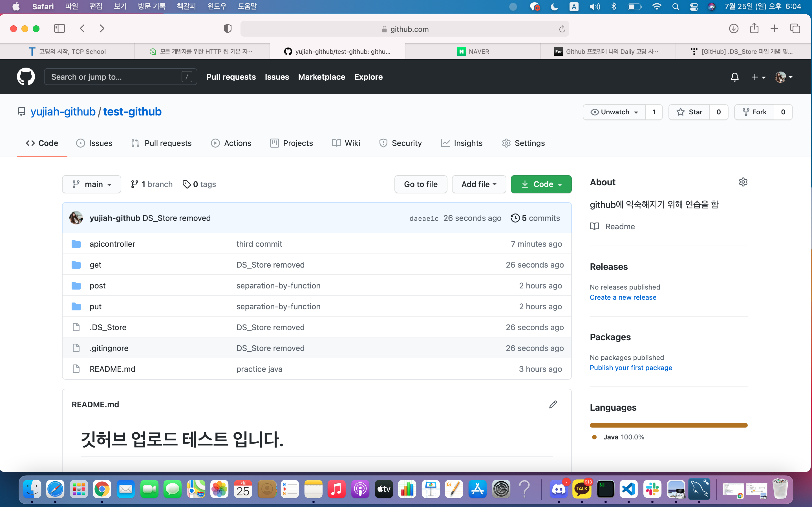Toggle the Safari sidebar
Viewport: 812px width, 507px height.
click(59, 28)
